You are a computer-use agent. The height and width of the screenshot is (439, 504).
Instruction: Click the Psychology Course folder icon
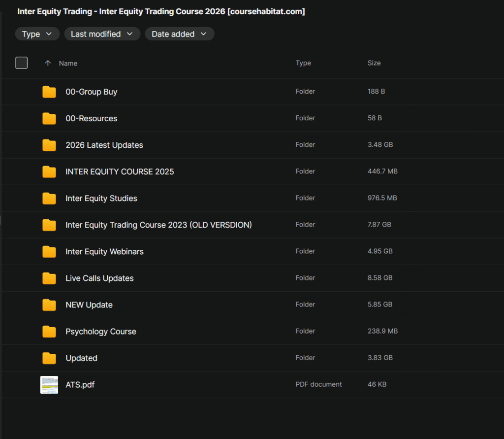pyautogui.click(x=49, y=332)
